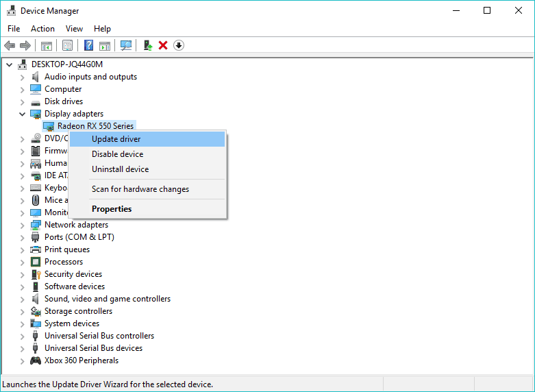Click the Show/Hide Action Pane toolbar icon
The width and height of the screenshot is (535, 392).
(105, 45)
